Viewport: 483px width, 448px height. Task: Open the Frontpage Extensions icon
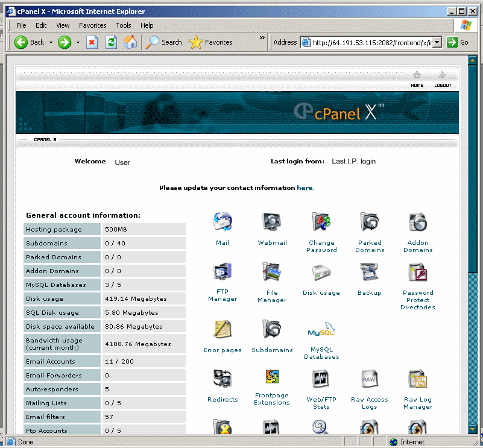coord(272,378)
